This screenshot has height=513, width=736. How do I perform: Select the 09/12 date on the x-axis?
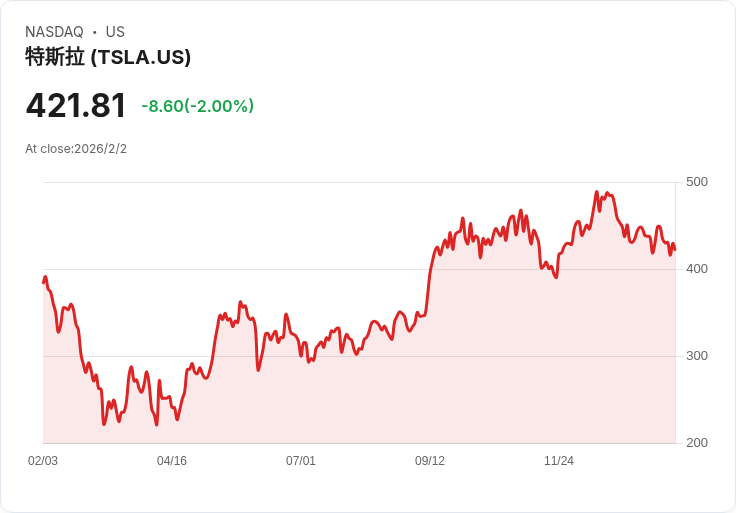[430, 461]
